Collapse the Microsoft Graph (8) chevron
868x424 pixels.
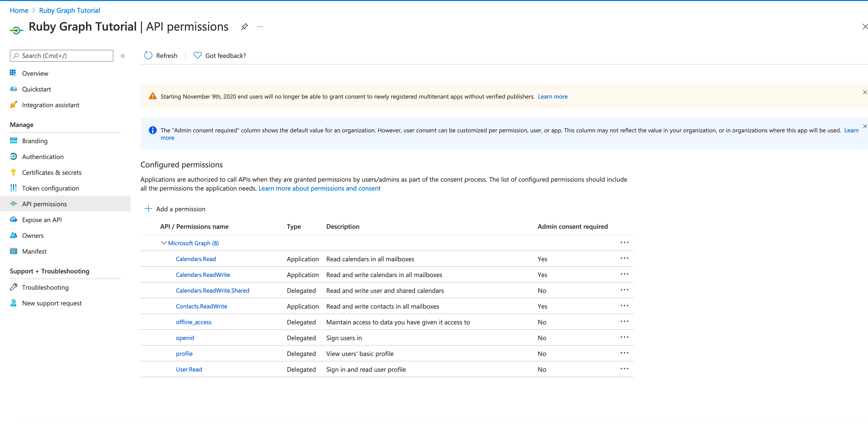(x=164, y=243)
